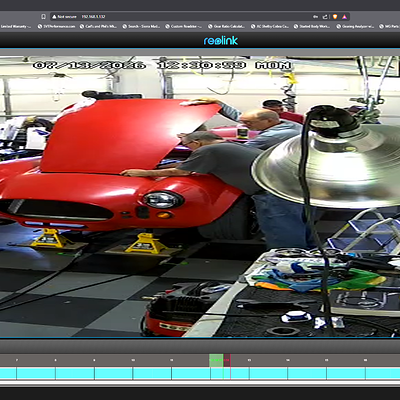400x400 pixels.
Task: Open the Started Body Work bookmark
Action: pos(312,26)
